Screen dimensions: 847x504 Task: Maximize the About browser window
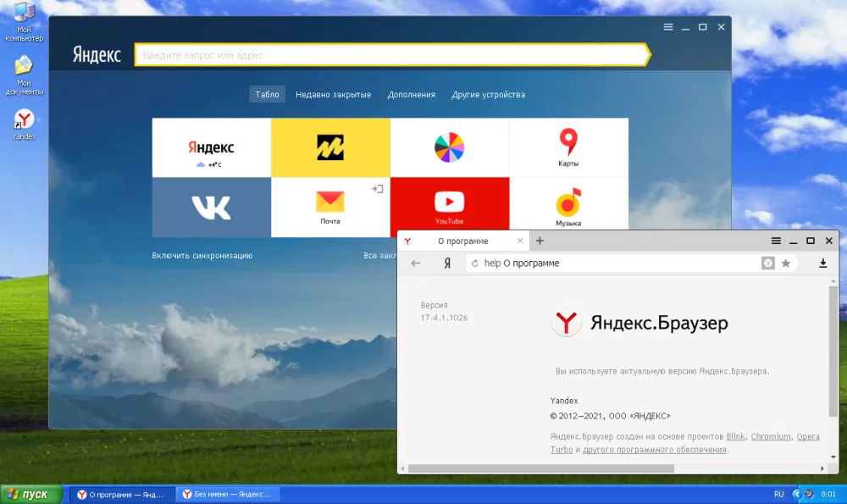coord(811,241)
